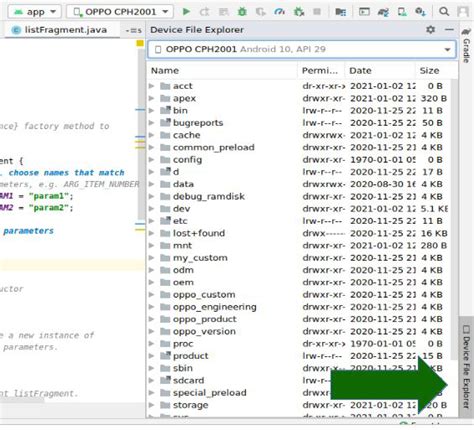Screen dimensions: 474x430
Task: Select the config folder
Action: [x=298, y=160]
